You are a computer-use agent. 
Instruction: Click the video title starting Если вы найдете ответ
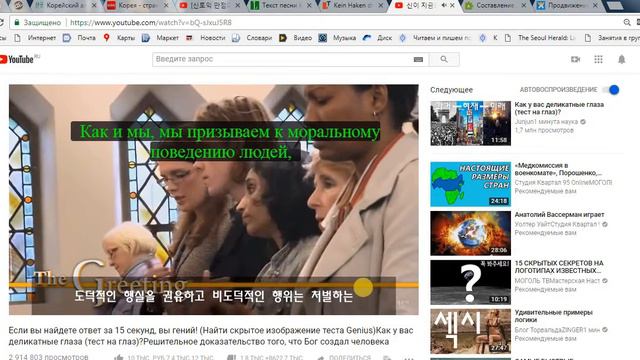tap(211, 336)
